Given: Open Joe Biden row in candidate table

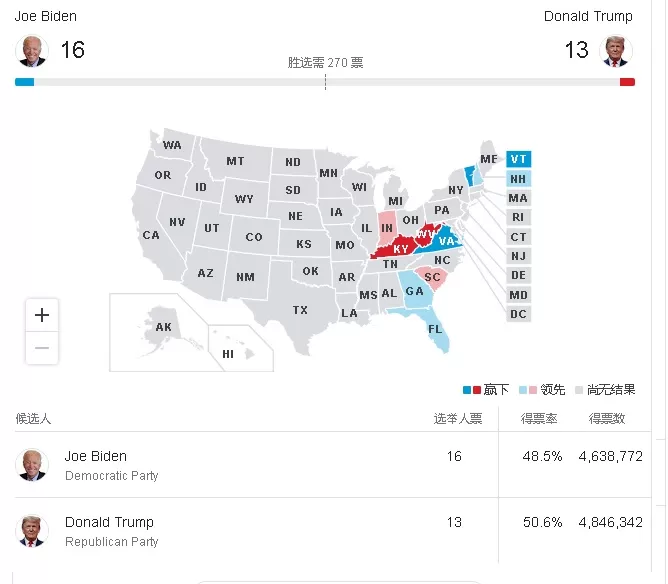Looking at the screenshot, I should tap(332, 464).
